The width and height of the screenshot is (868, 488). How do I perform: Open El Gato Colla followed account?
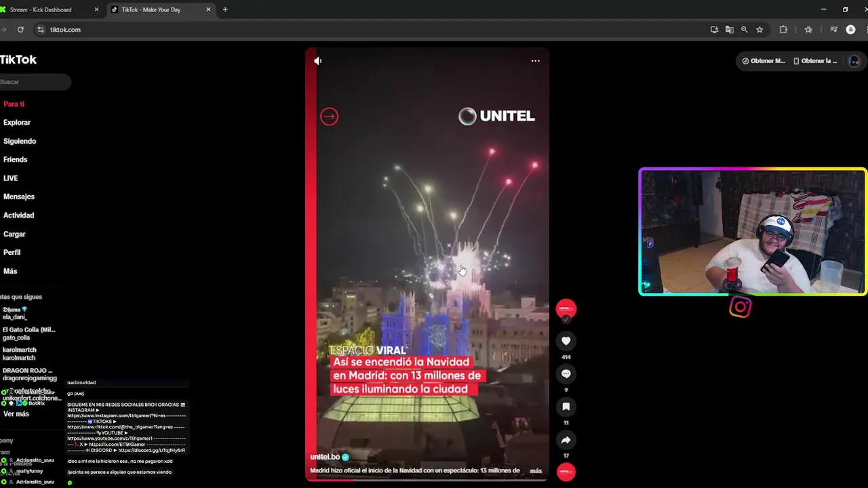pyautogui.click(x=28, y=333)
